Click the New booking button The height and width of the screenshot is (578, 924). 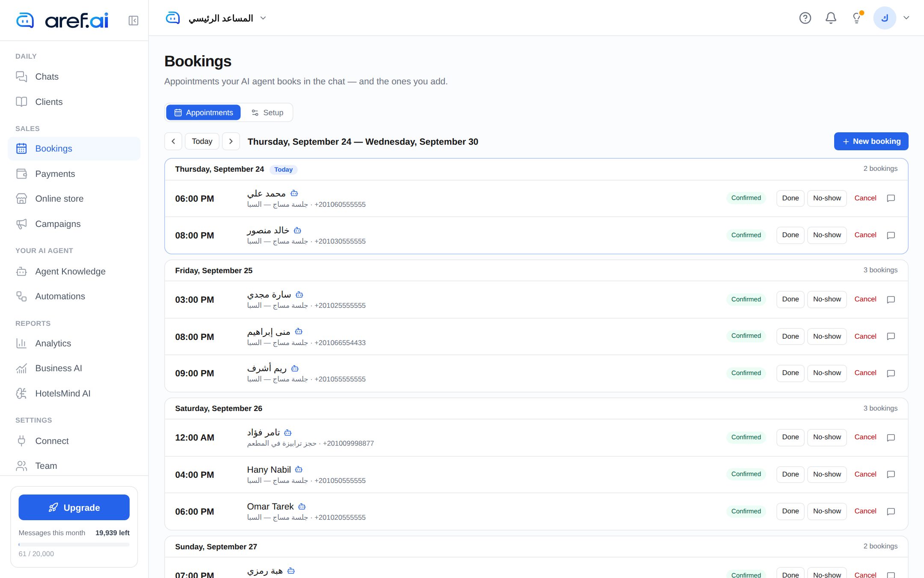click(x=871, y=141)
